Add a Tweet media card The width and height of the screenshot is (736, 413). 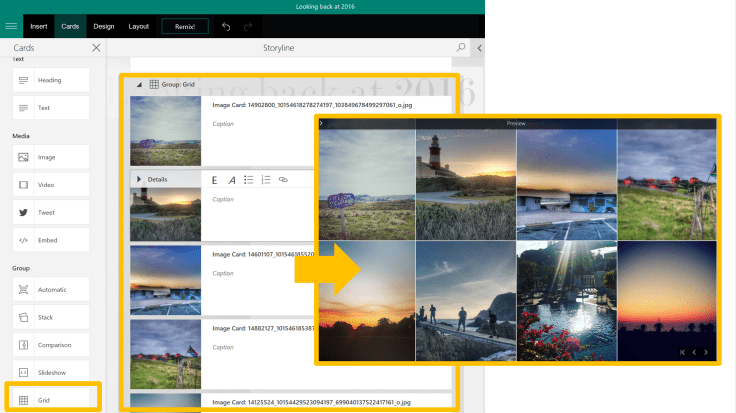point(52,213)
